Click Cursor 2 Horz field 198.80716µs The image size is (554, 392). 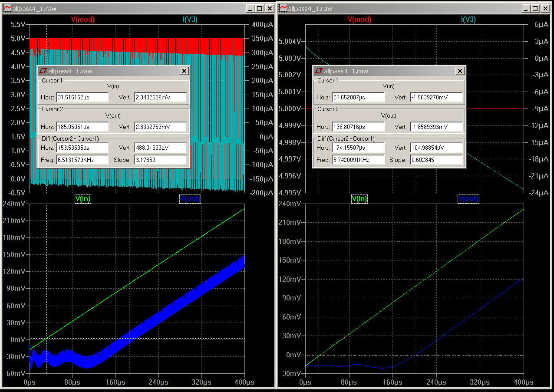point(358,127)
